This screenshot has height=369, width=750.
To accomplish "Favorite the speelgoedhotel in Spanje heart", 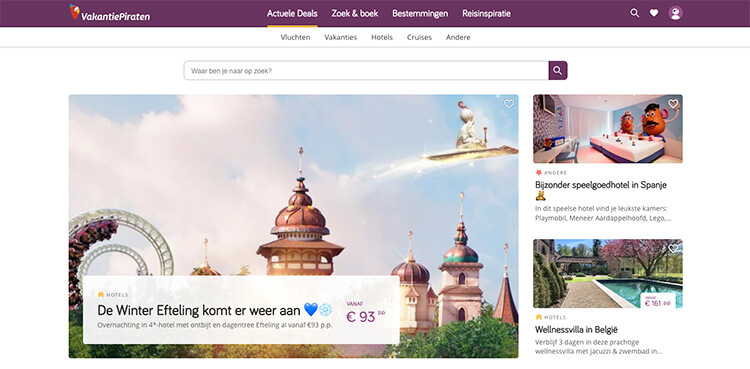I will pos(673,104).
